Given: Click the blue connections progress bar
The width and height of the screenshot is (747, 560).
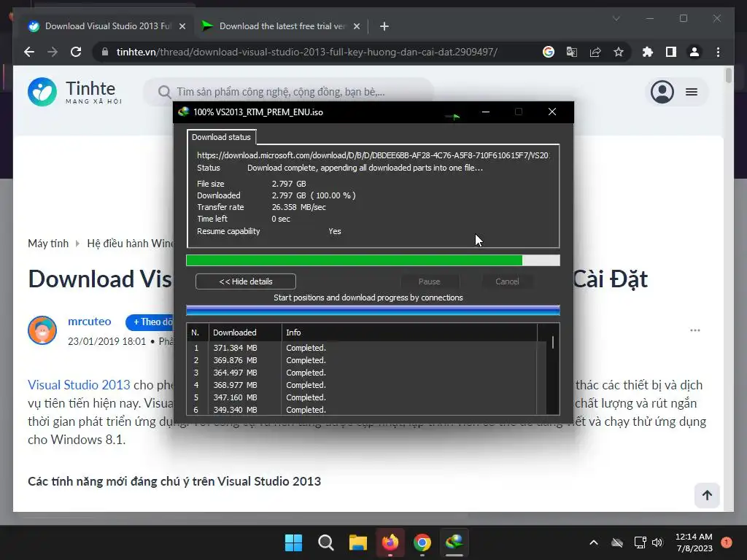Looking at the screenshot, I should [373, 311].
